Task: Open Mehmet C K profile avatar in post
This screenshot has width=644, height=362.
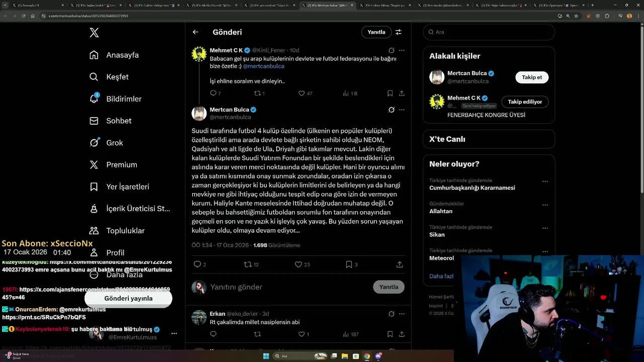Action: pyautogui.click(x=199, y=53)
